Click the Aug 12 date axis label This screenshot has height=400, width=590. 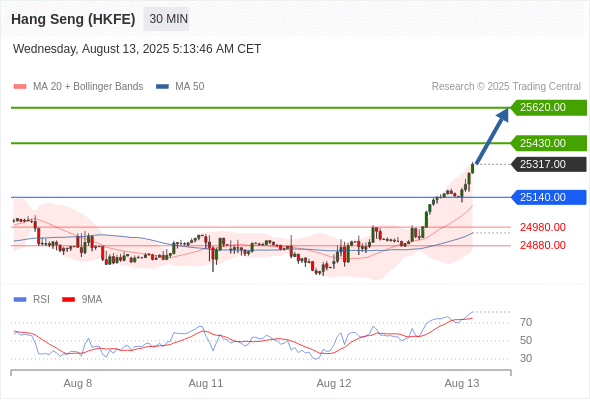point(334,383)
